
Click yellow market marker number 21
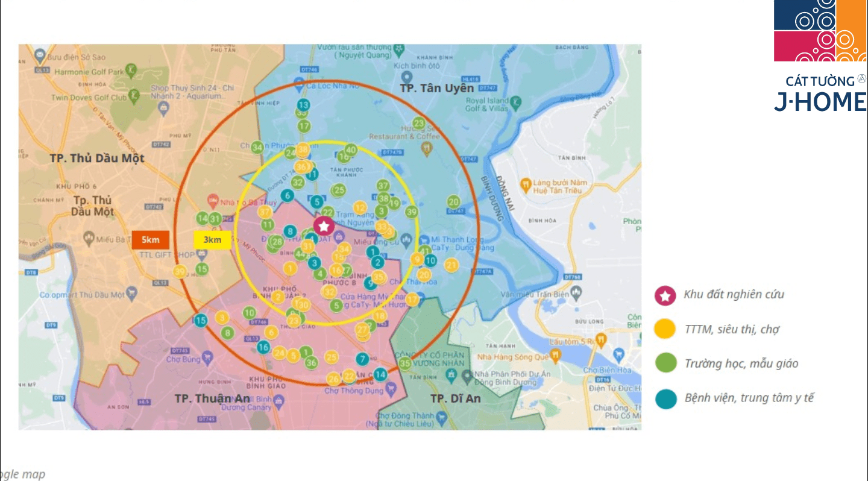451,265
